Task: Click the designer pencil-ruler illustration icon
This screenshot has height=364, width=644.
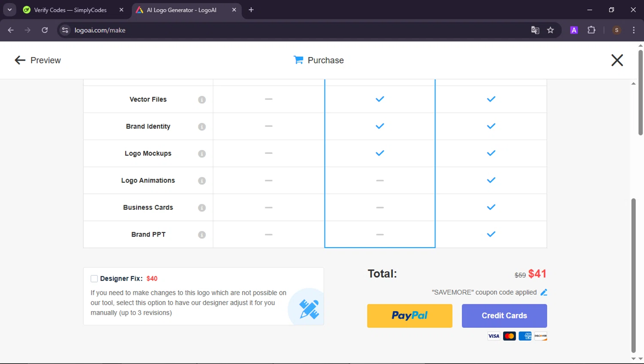Action: (309, 309)
